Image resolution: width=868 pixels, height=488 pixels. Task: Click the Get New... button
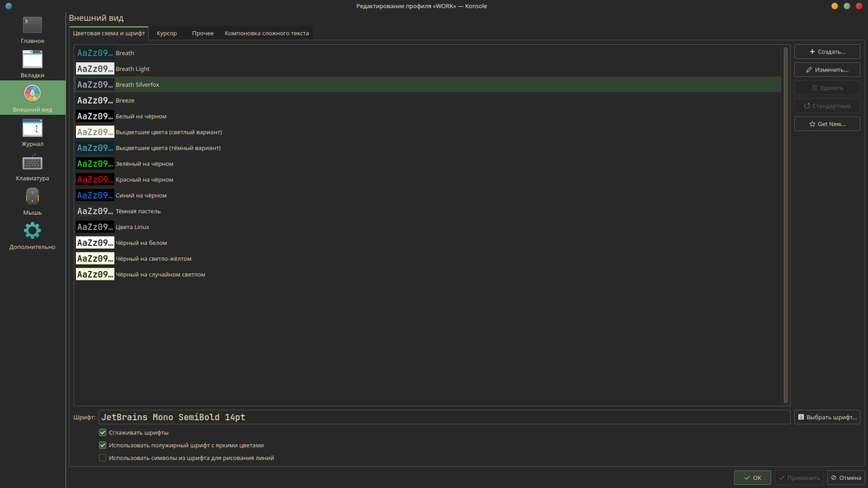pos(827,124)
